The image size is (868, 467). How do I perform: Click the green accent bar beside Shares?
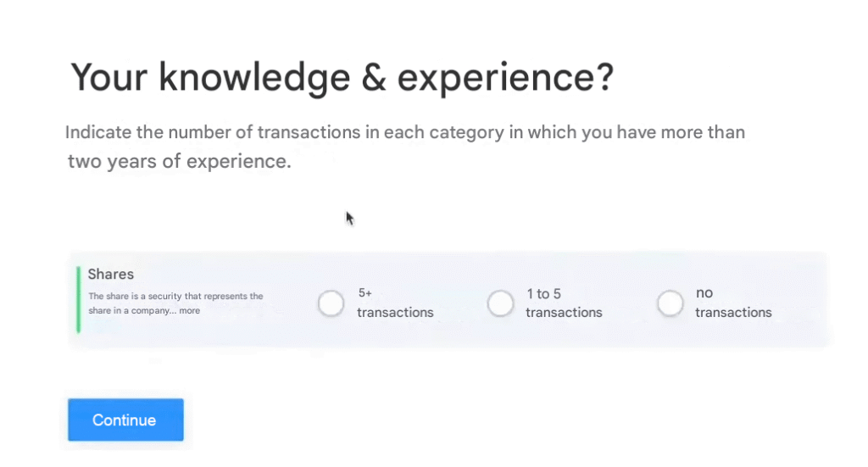[79, 299]
